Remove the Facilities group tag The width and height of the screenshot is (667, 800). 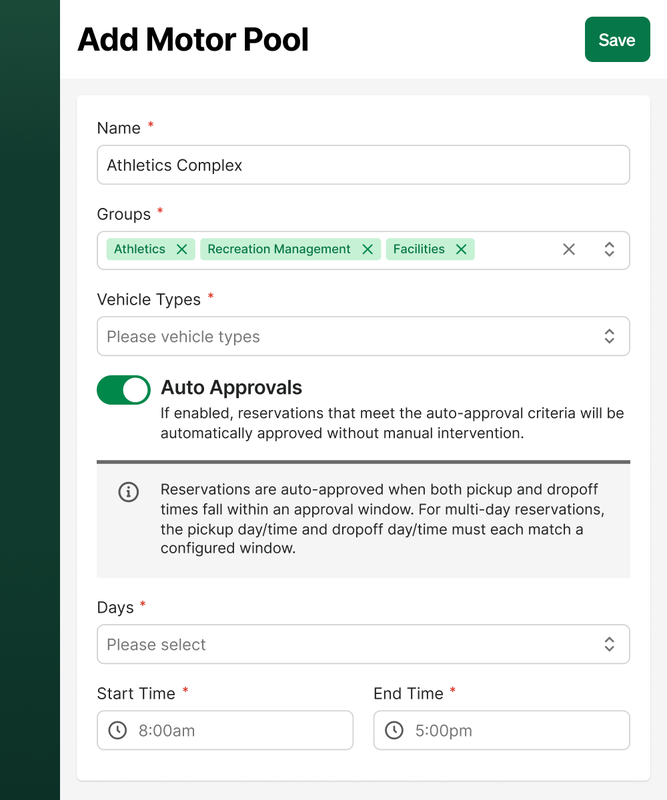461,249
